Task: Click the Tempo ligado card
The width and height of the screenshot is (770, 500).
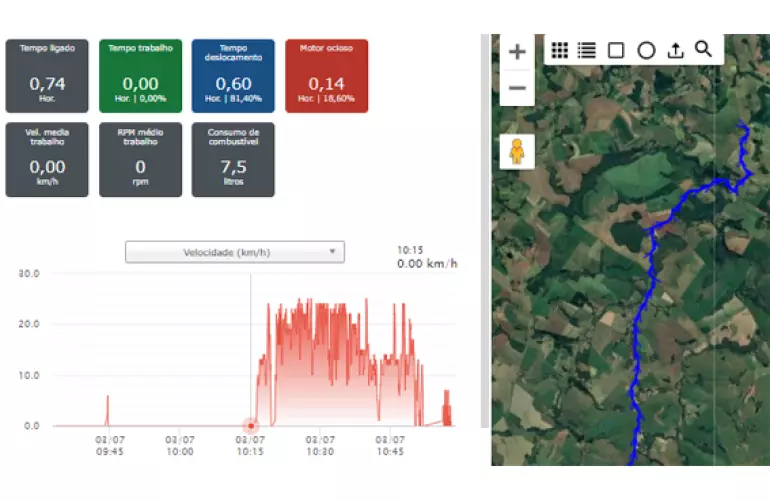Action: coord(47,76)
